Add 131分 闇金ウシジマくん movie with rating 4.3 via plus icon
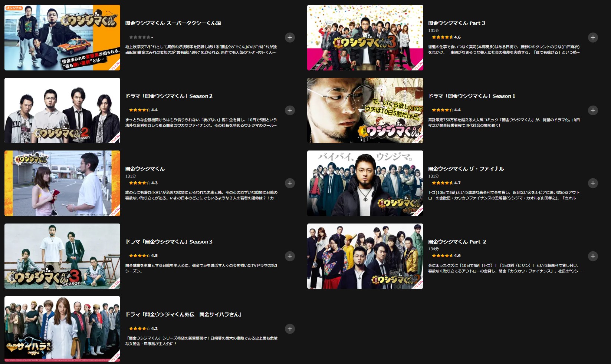This screenshot has height=364, width=611. tap(290, 183)
